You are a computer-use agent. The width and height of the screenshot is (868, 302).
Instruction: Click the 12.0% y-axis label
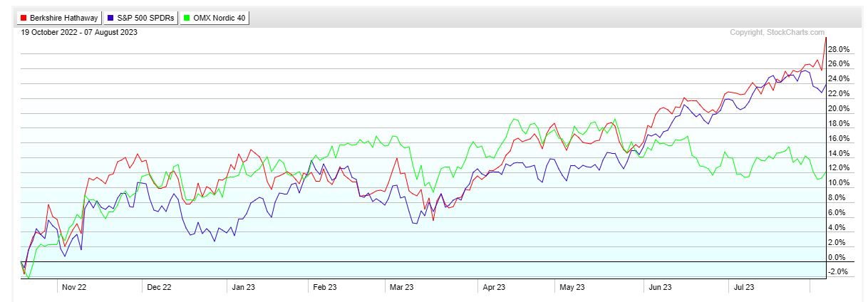[x=839, y=169]
